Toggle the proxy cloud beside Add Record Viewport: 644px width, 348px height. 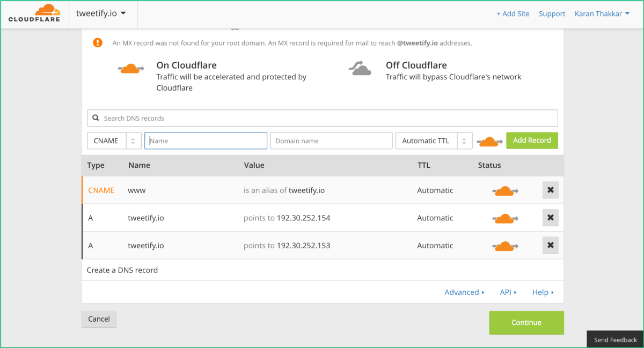[489, 141]
